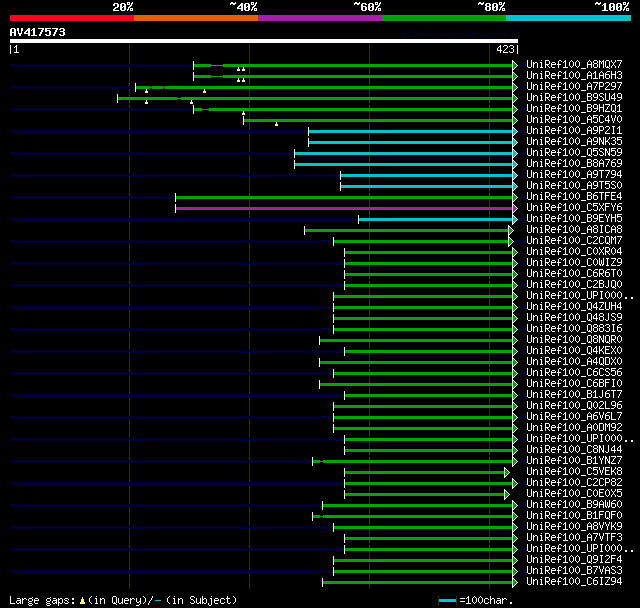Open hit UniRef100_Q48JS9

(574, 318)
